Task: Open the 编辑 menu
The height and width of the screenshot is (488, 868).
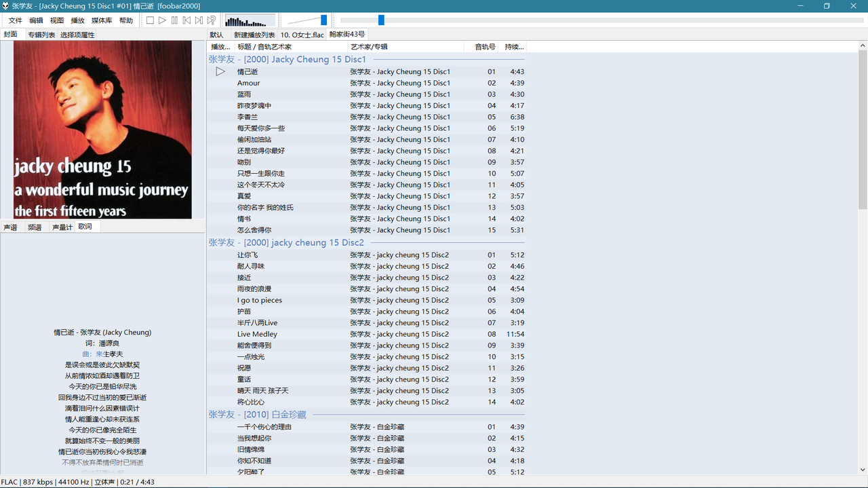Action: [36, 21]
